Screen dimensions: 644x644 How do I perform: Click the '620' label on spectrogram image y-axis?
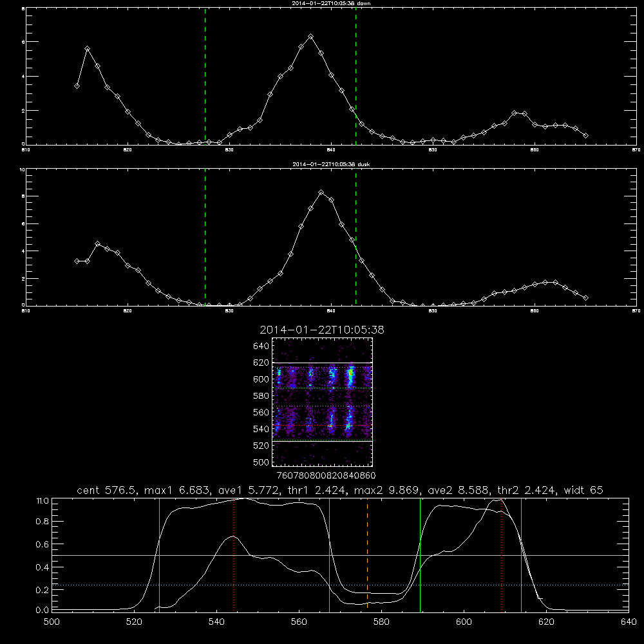tap(261, 363)
